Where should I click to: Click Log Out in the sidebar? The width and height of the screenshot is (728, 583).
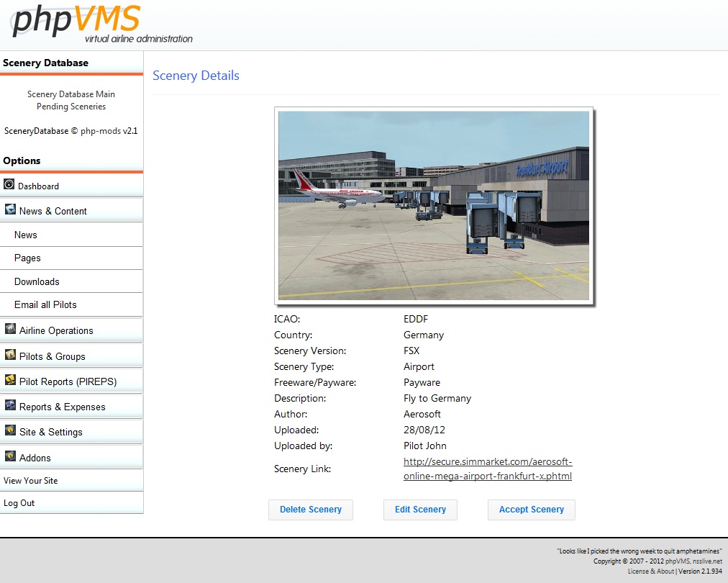(71, 502)
